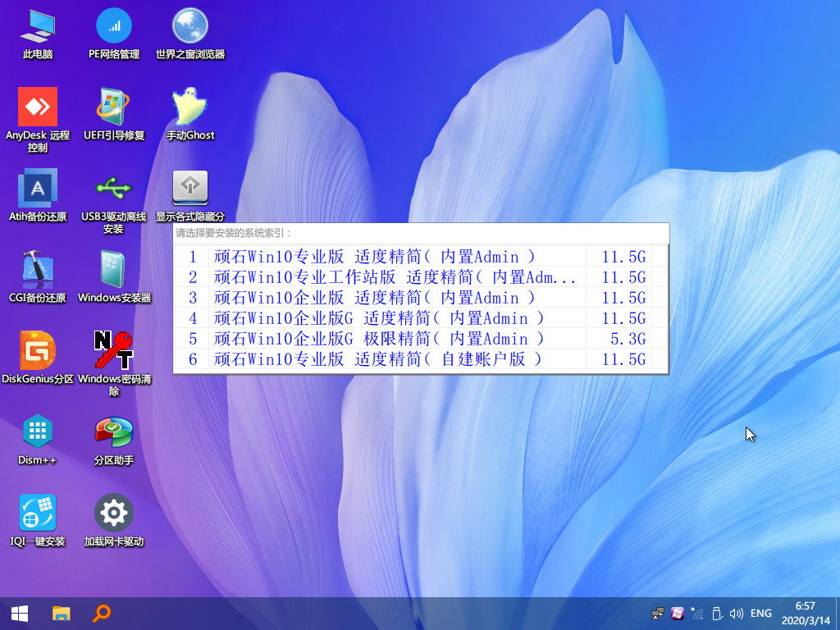Viewport: 840px width, 630px height.
Task: Launch 手动Ghost ghost icon
Action: [189, 107]
